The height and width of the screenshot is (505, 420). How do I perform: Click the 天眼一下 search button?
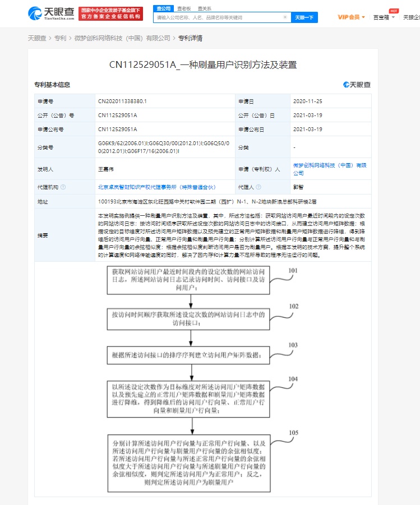click(304, 17)
